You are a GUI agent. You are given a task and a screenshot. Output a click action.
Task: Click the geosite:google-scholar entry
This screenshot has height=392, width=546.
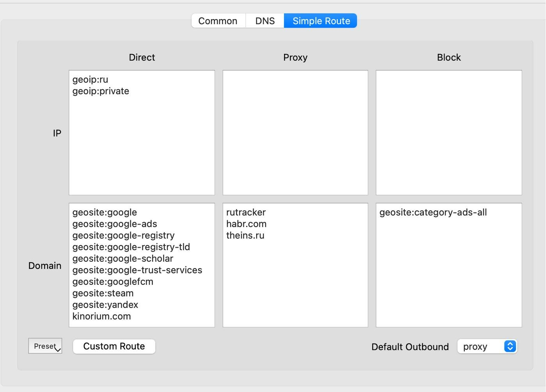(x=123, y=259)
